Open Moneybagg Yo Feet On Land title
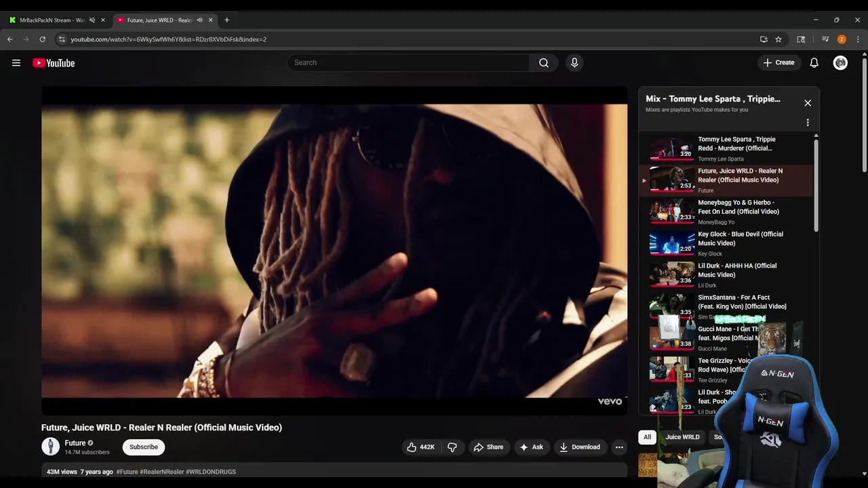868x488 pixels. coord(738,207)
